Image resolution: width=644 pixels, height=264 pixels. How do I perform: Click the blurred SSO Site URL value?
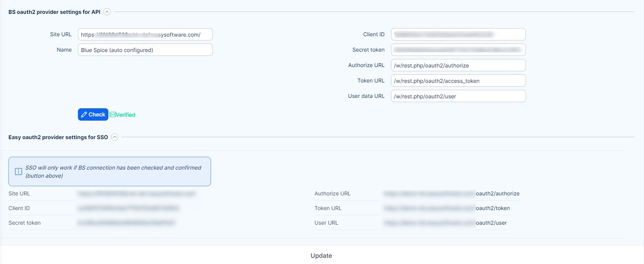[x=137, y=193]
